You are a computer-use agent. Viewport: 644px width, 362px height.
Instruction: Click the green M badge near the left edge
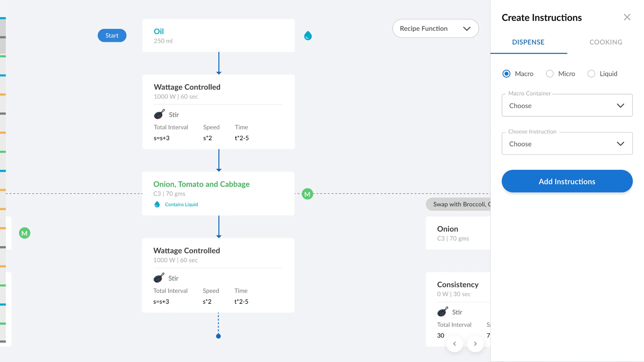24,233
